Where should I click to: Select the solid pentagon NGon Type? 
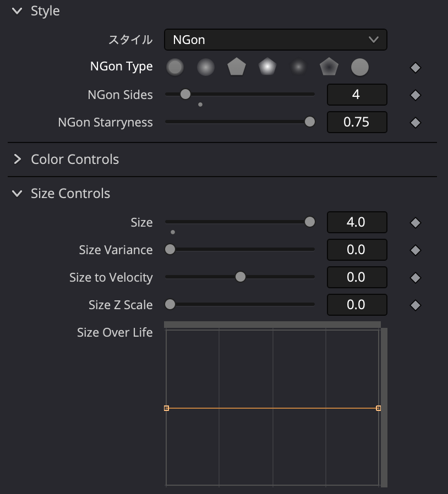point(236,67)
